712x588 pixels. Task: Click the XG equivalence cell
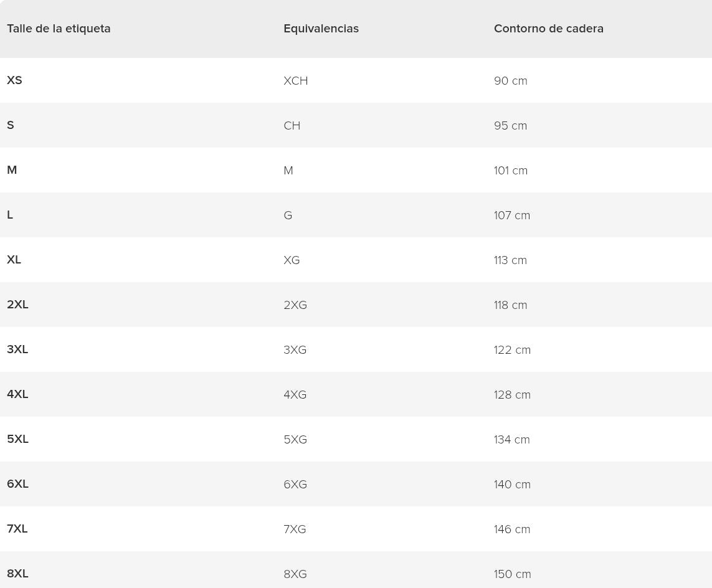(292, 260)
